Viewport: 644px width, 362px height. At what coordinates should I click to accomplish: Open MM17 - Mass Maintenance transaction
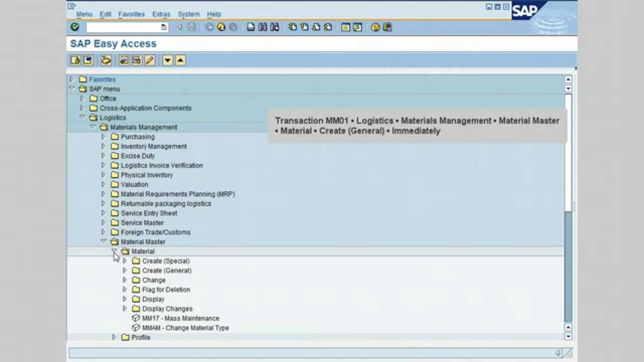click(181, 318)
